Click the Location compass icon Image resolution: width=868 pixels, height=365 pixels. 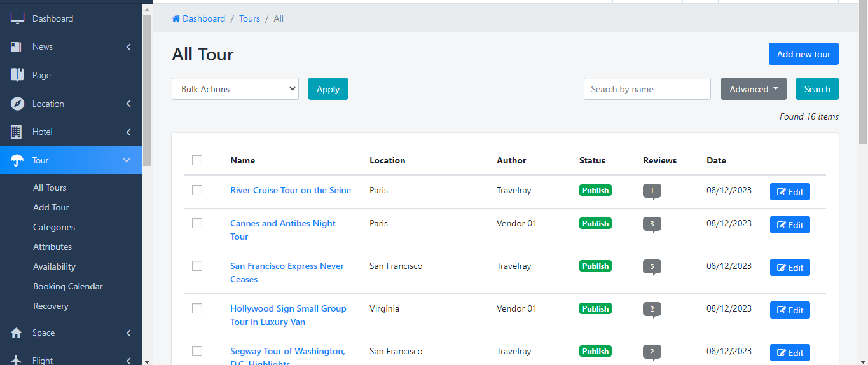tap(17, 104)
